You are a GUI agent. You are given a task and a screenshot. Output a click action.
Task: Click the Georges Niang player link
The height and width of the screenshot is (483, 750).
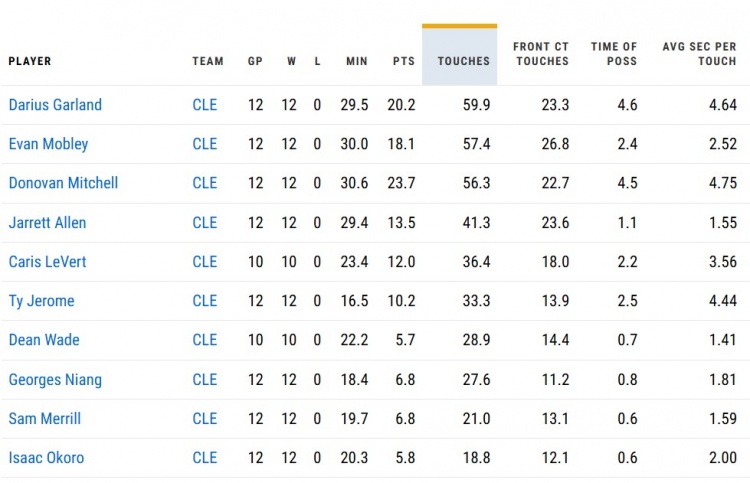(55, 380)
